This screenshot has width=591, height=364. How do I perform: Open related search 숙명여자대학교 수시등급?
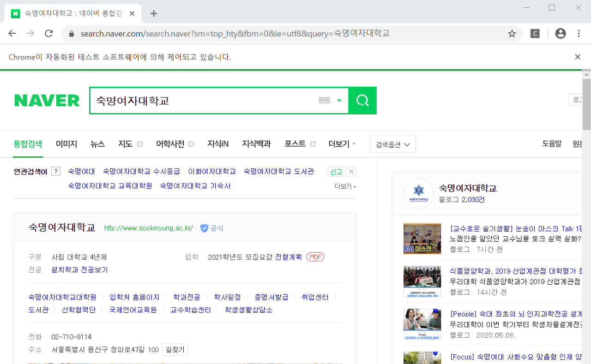[x=141, y=171]
